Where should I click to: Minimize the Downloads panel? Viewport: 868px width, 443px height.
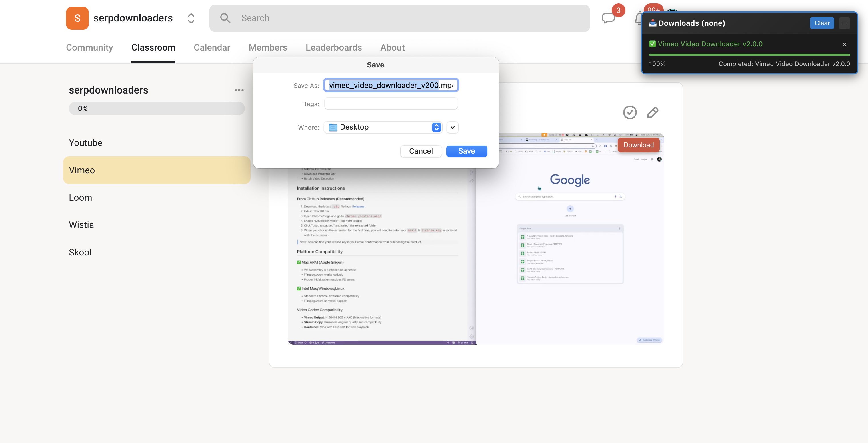click(x=844, y=23)
